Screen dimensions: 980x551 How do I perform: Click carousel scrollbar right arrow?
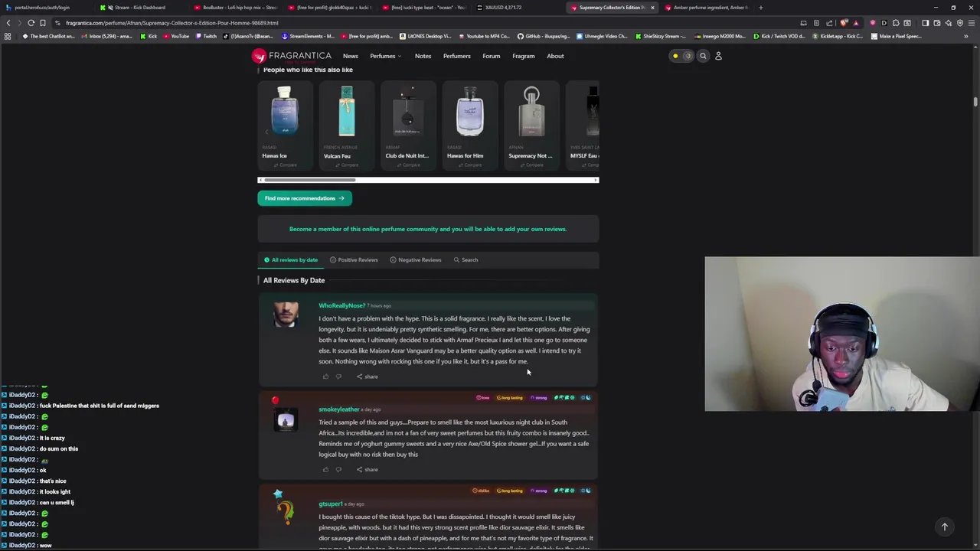pos(596,180)
